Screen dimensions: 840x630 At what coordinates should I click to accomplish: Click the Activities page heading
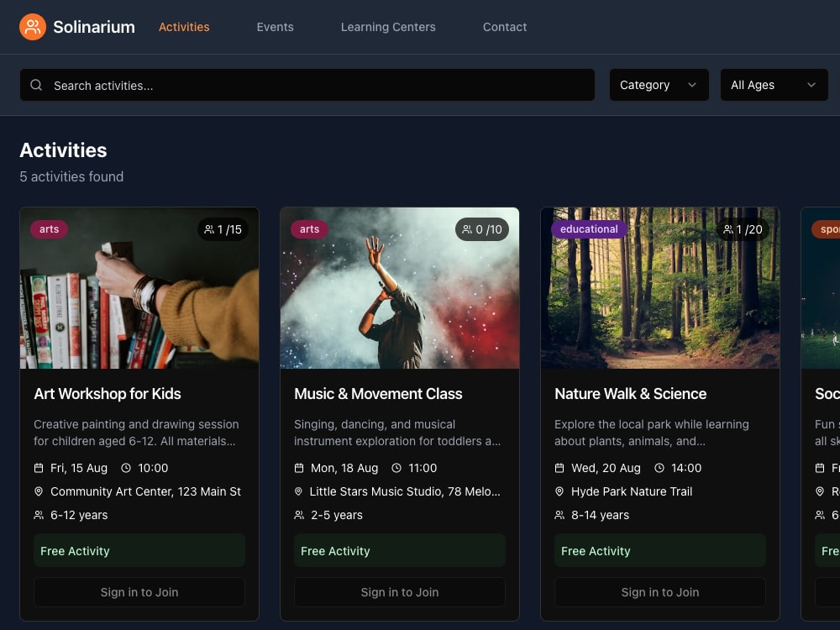click(63, 150)
